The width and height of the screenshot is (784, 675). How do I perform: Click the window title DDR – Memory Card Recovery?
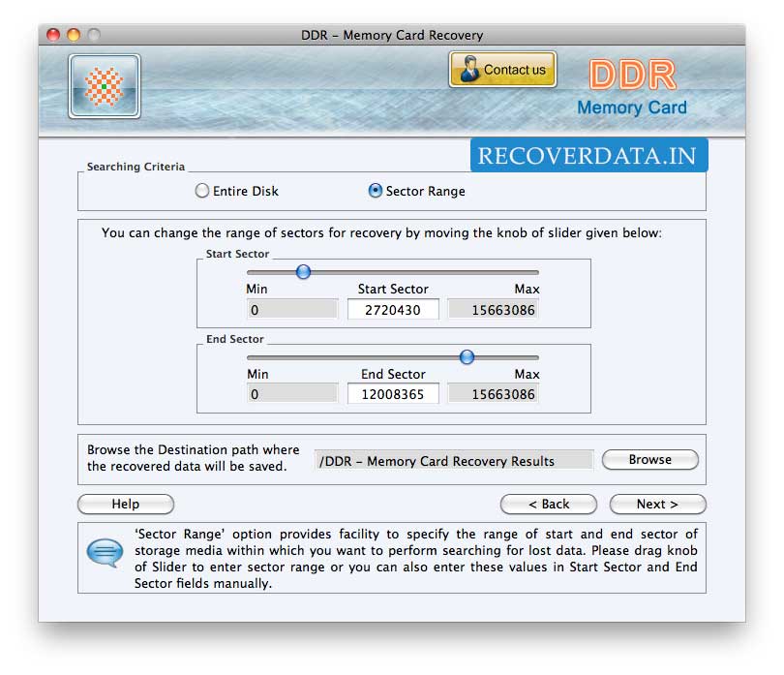click(x=392, y=35)
